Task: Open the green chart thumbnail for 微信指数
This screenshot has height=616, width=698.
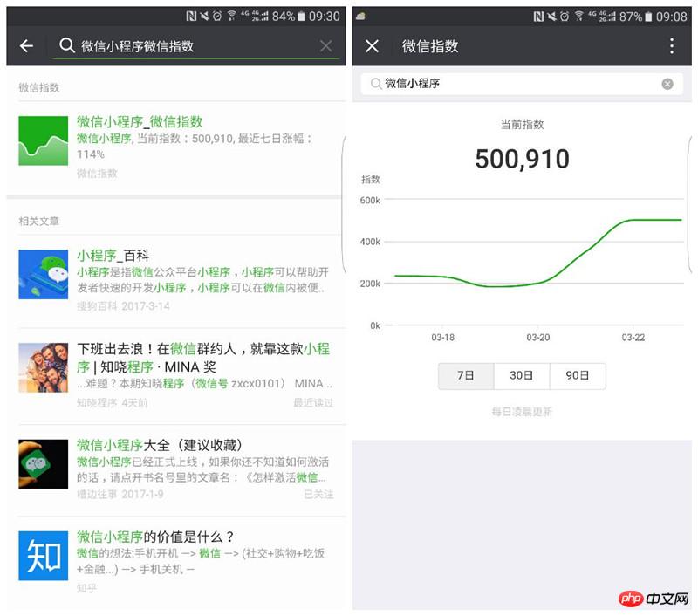Action: [43, 140]
